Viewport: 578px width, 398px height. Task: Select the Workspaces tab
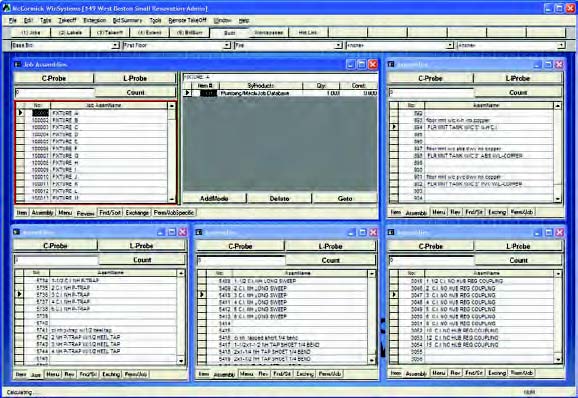[269, 32]
